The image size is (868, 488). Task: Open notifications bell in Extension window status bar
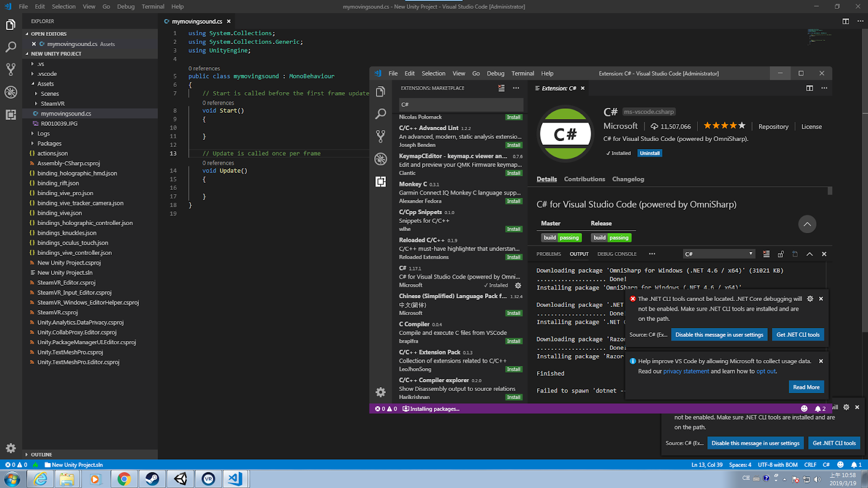pos(820,409)
